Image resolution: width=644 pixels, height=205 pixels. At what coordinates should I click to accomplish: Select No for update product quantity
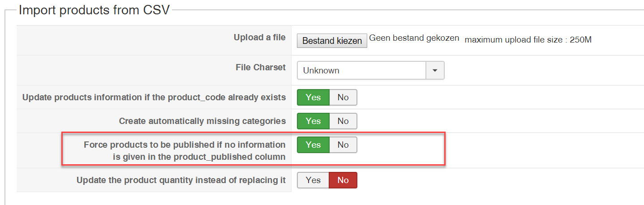click(x=343, y=180)
